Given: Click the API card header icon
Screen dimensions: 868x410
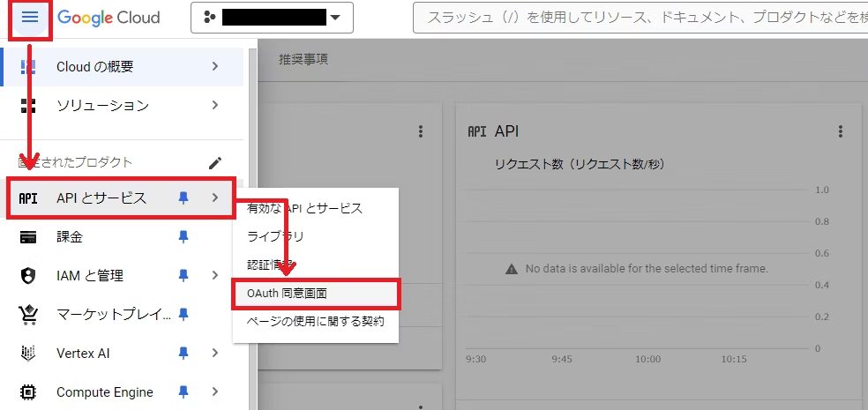Looking at the screenshot, I should click(x=477, y=131).
